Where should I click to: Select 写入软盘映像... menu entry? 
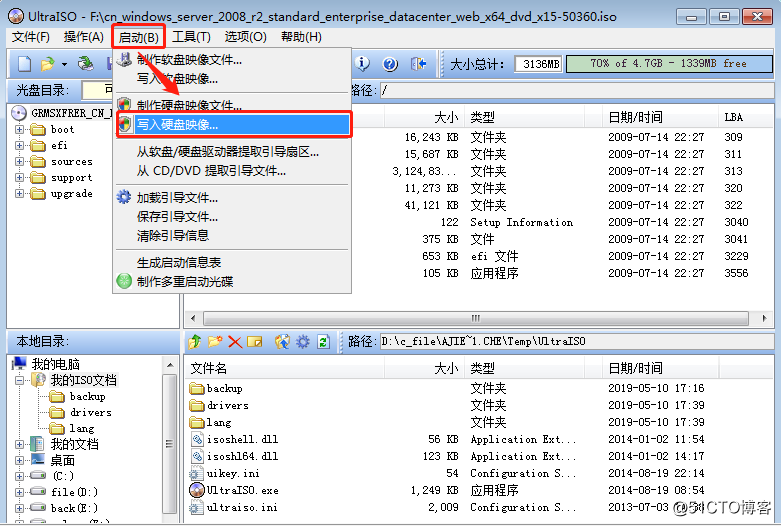tap(233, 78)
